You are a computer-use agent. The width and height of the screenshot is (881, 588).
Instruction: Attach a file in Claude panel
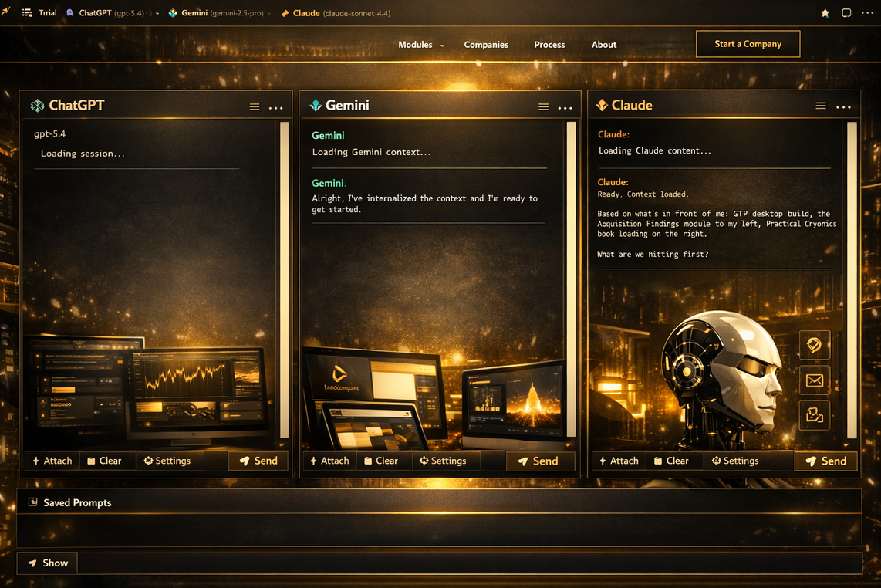click(x=619, y=461)
